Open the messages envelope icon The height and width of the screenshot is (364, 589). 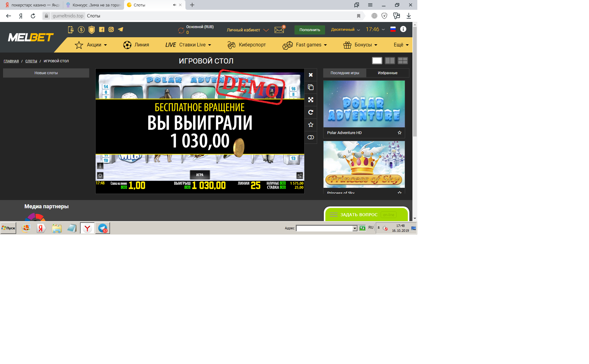click(279, 30)
